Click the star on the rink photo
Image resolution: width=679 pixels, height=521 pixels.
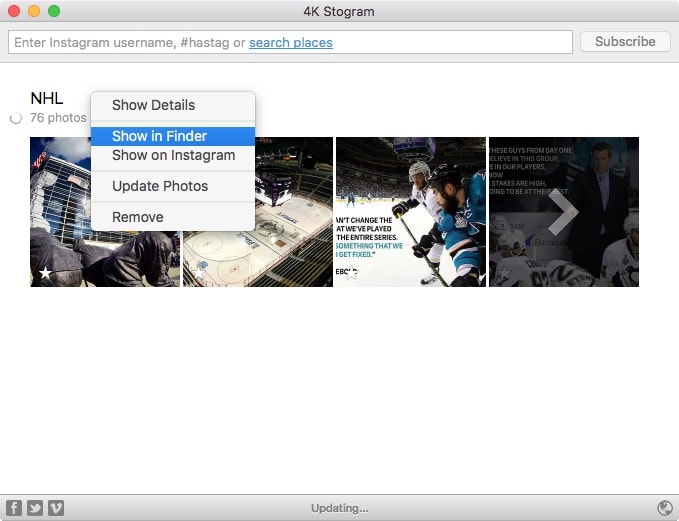coord(198,272)
